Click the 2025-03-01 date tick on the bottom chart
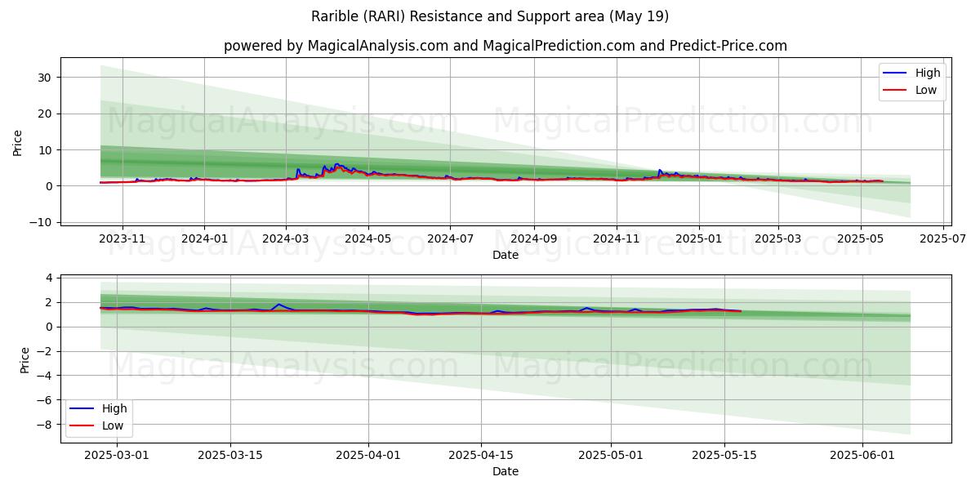This screenshot has width=980, height=490. (x=118, y=457)
